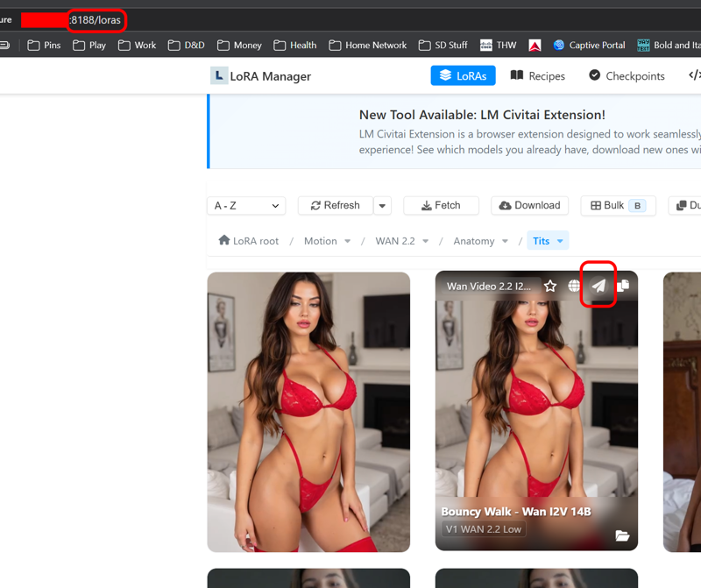Click the Wan Video 2.2 base model label
Image resolution: width=701 pixels, height=588 pixels.
[489, 287]
